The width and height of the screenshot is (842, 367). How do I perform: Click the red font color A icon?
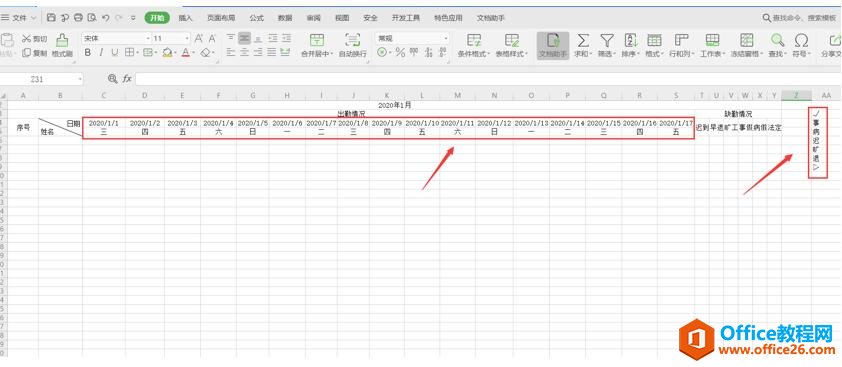[x=185, y=53]
